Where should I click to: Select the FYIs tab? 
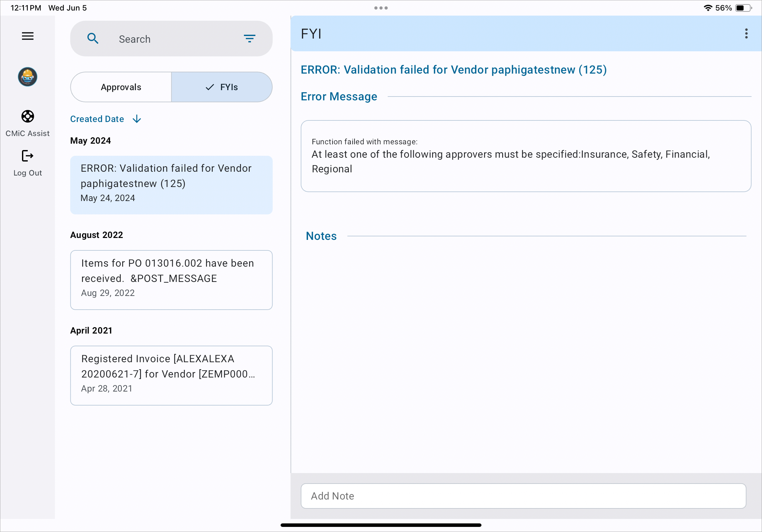[222, 87]
